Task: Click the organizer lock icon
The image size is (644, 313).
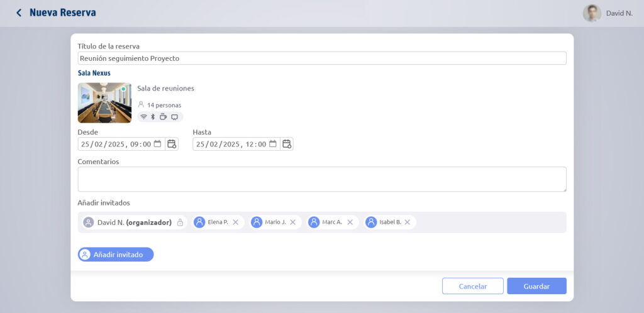Action: point(180,222)
